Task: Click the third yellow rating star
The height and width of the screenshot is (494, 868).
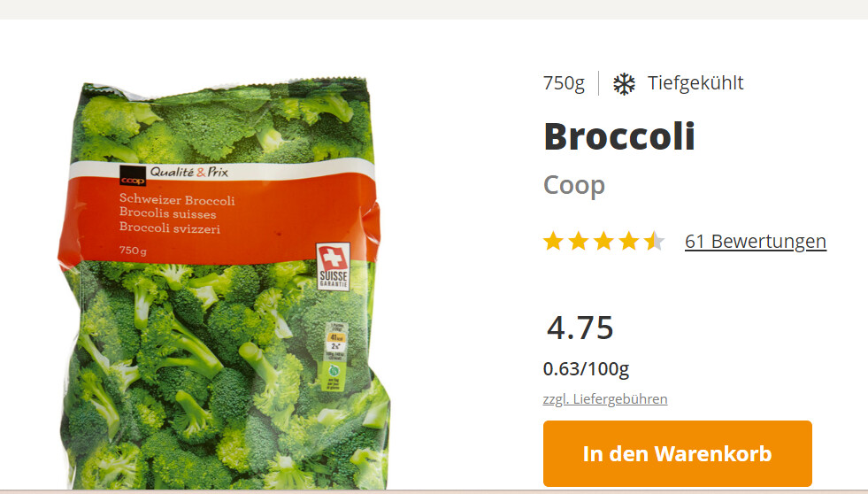Action: click(x=604, y=242)
